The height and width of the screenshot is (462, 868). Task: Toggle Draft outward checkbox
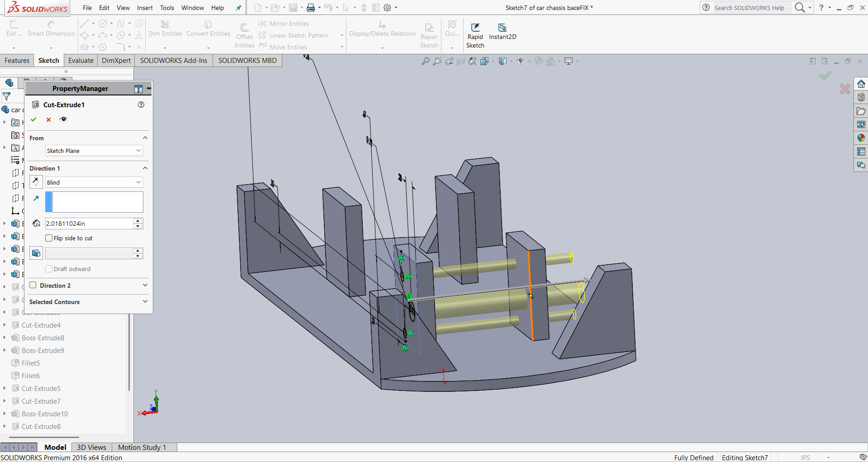coord(49,269)
